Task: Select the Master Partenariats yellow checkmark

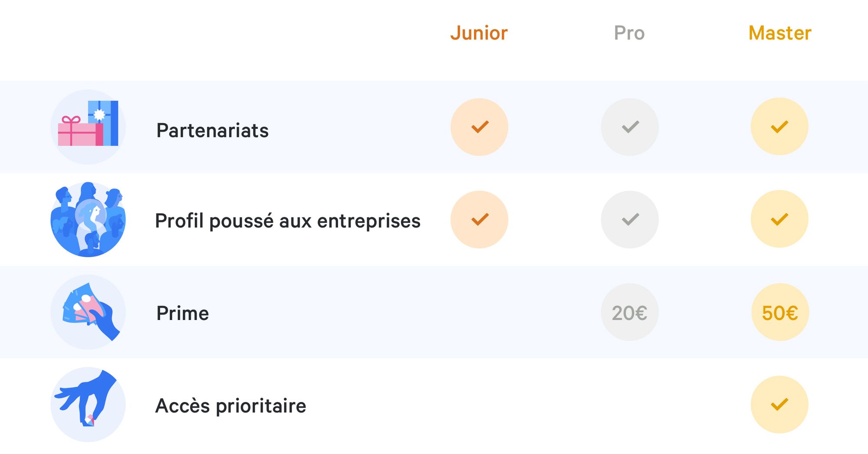Action: click(x=779, y=126)
